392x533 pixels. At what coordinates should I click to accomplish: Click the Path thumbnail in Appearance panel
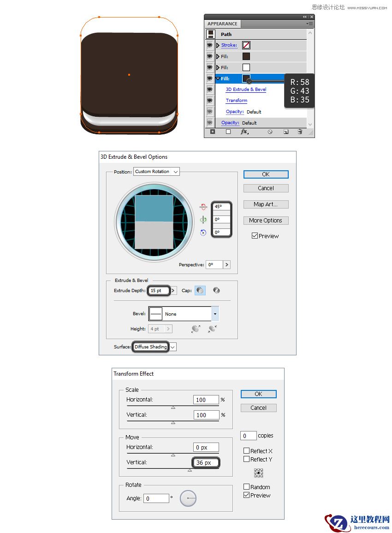211,34
